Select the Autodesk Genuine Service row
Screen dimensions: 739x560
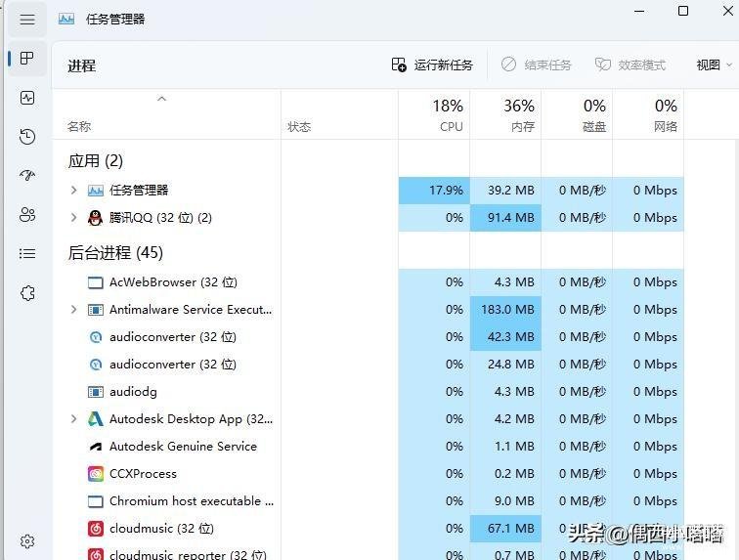click(369, 447)
